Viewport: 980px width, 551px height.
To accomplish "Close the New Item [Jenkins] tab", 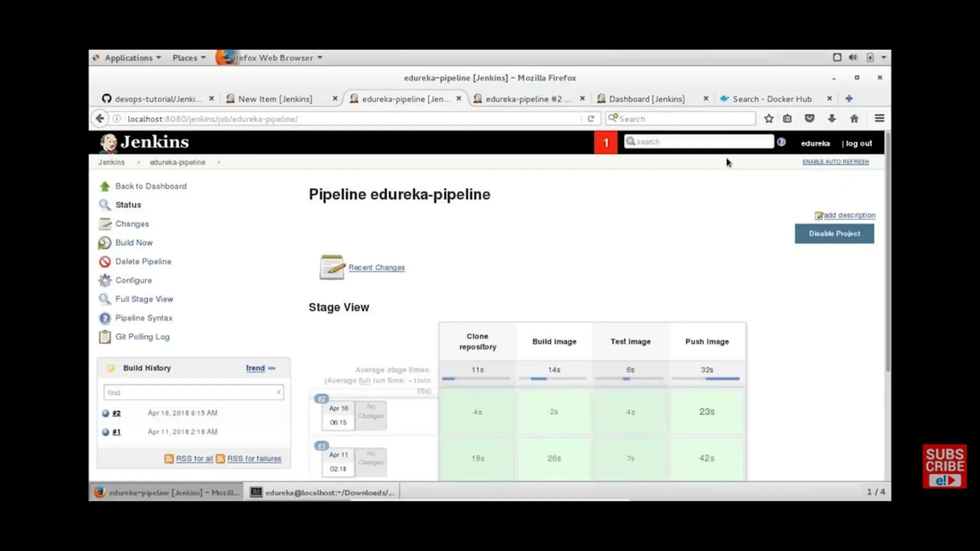I will coord(335,99).
